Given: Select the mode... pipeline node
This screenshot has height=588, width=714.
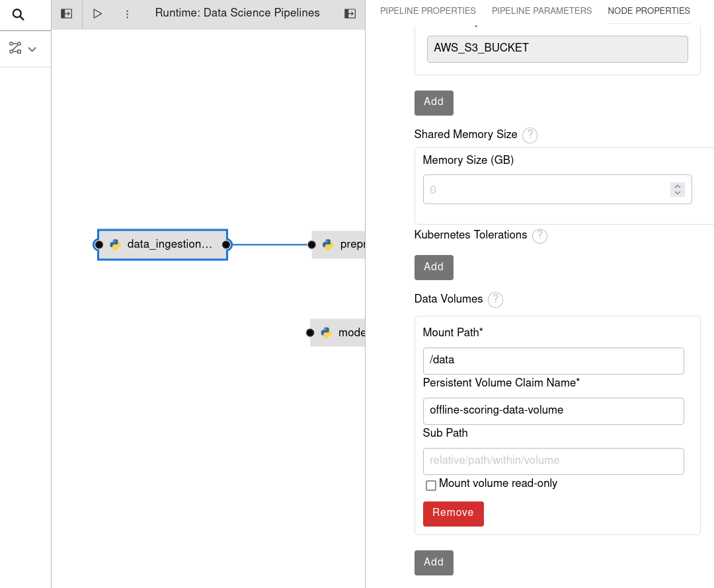Looking at the screenshot, I should click(337, 333).
